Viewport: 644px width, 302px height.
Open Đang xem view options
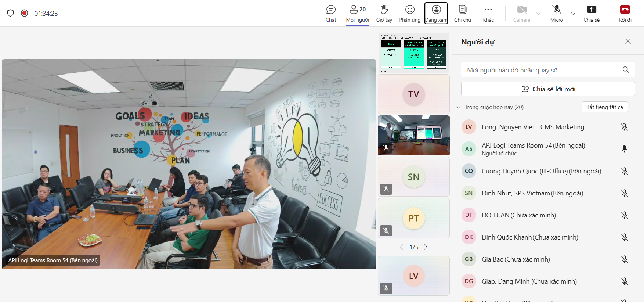436,13
